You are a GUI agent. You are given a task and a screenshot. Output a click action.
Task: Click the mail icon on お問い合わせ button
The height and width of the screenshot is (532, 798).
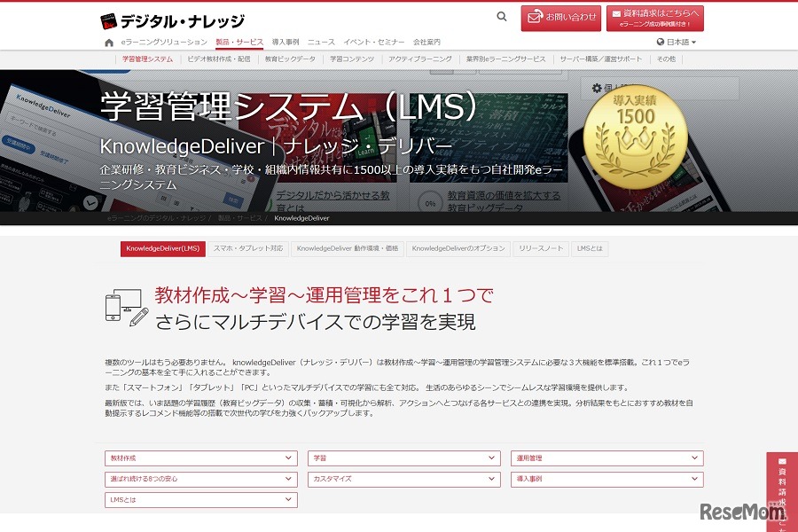coord(534,17)
